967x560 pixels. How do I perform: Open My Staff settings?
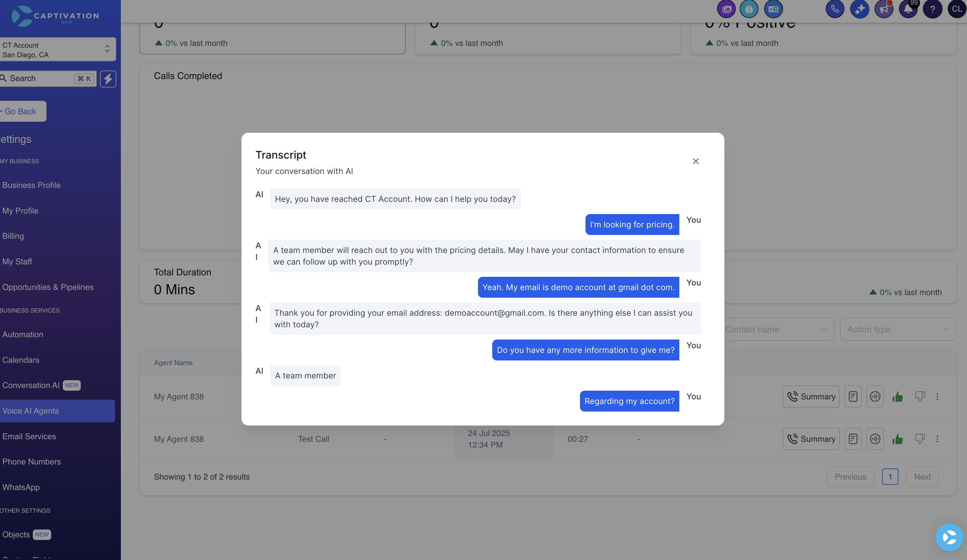(x=17, y=262)
